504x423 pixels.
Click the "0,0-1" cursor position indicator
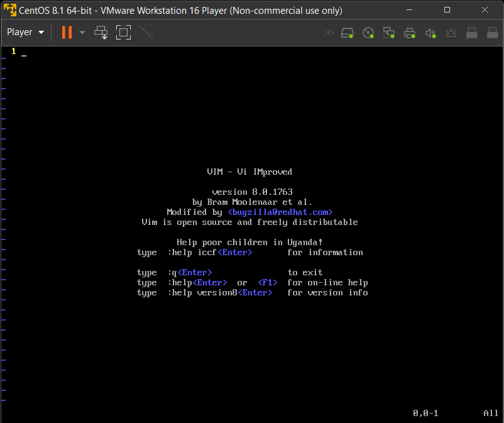tap(425, 413)
